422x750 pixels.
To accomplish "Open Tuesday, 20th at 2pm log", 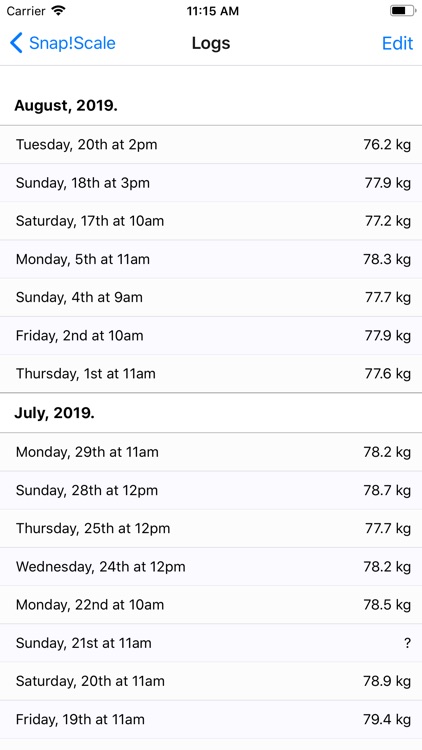I will [x=211, y=144].
